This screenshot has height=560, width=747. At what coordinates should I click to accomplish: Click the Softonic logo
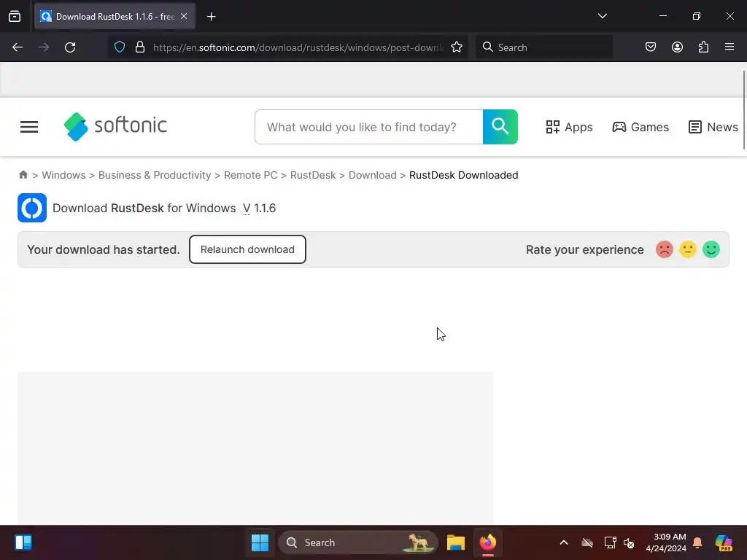coord(115,126)
